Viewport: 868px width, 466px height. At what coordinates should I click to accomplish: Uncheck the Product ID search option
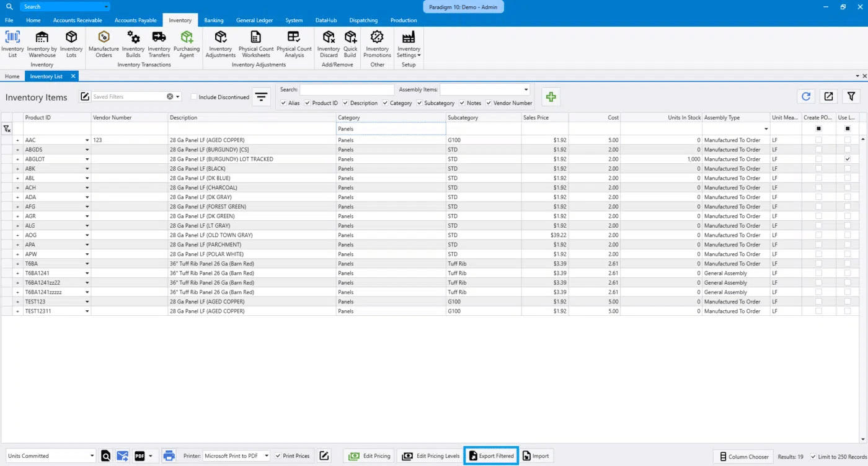pyautogui.click(x=308, y=103)
